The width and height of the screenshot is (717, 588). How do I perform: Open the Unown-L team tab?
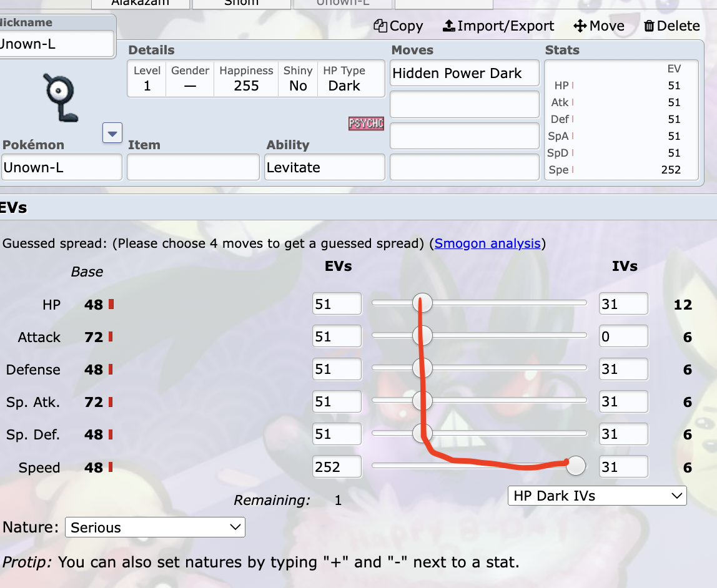[x=342, y=4]
